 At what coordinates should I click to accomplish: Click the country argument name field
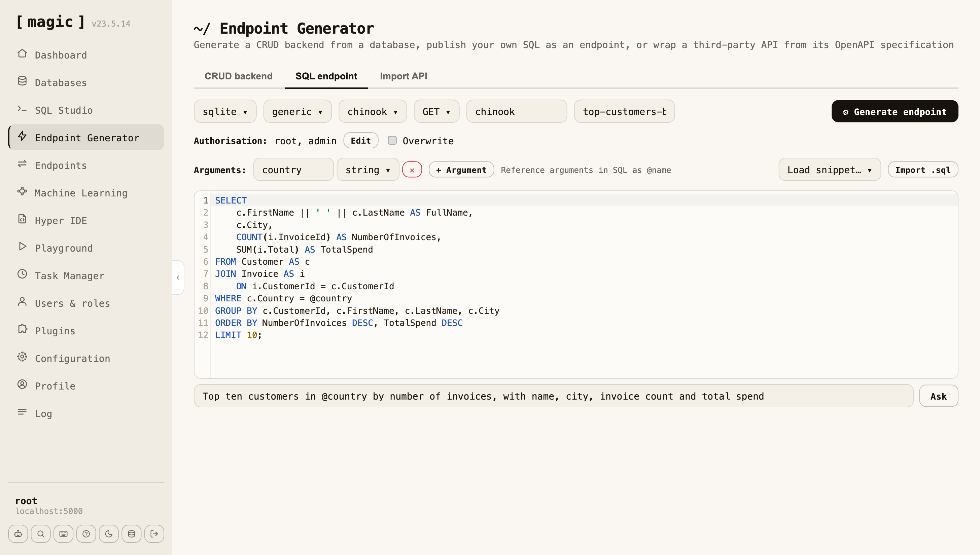coord(293,170)
